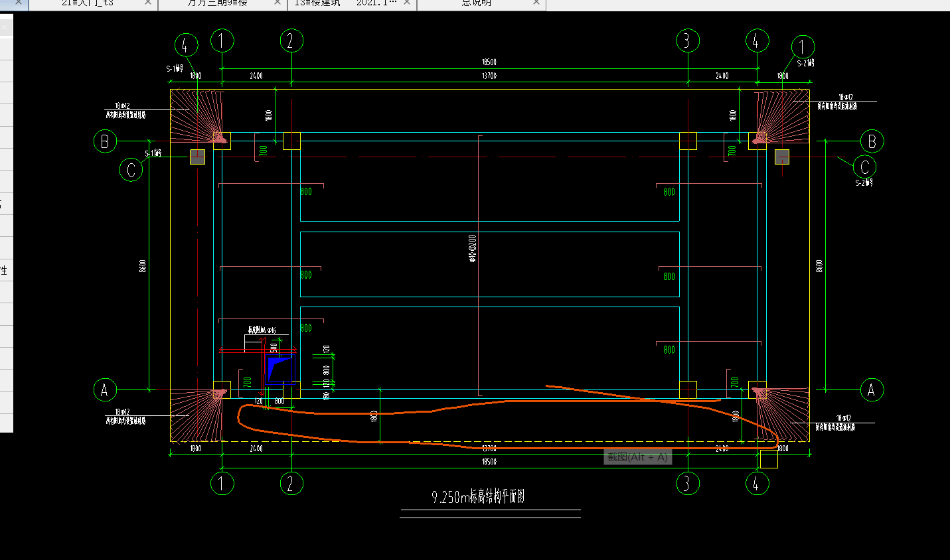Viewport: 950px width, 560px height.
Task: Select axis bubble A on the left side
Action: pos(105,390)
